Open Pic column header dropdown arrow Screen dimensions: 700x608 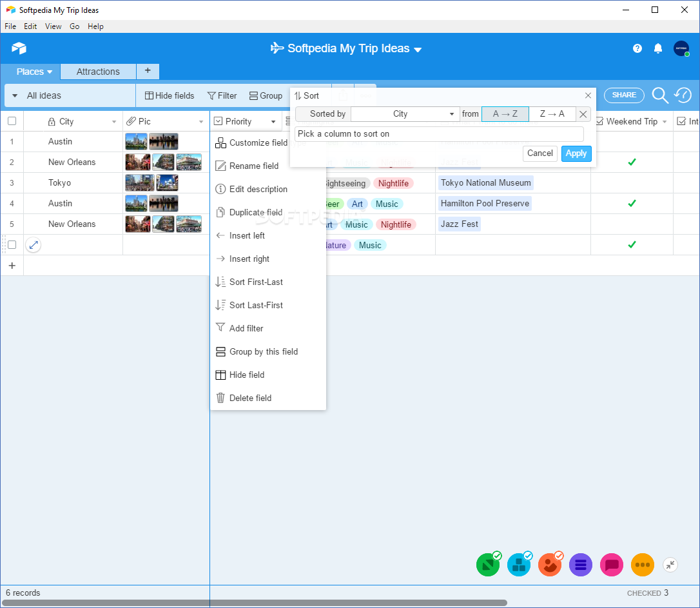[201, 121]
